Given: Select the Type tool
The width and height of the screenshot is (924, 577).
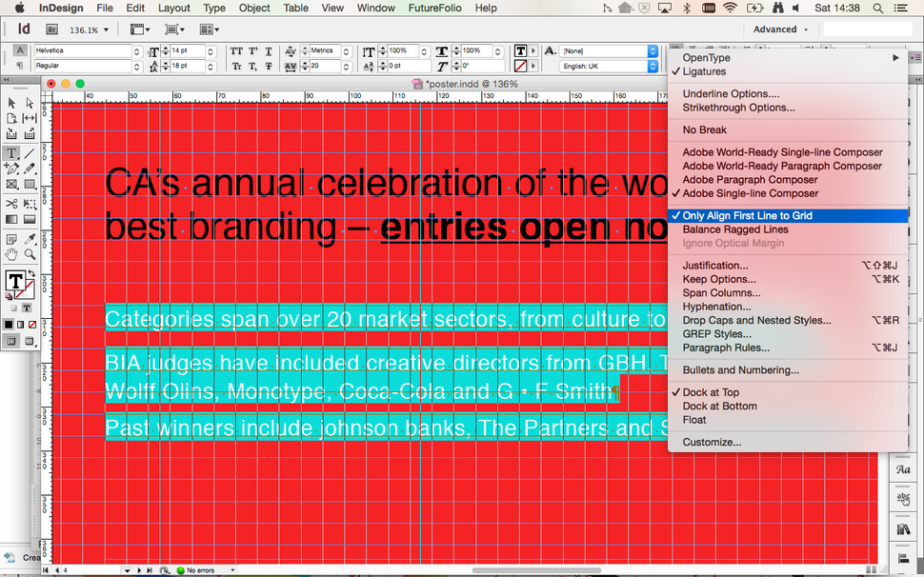Looking at the screenshot, I should pos(10,152).
